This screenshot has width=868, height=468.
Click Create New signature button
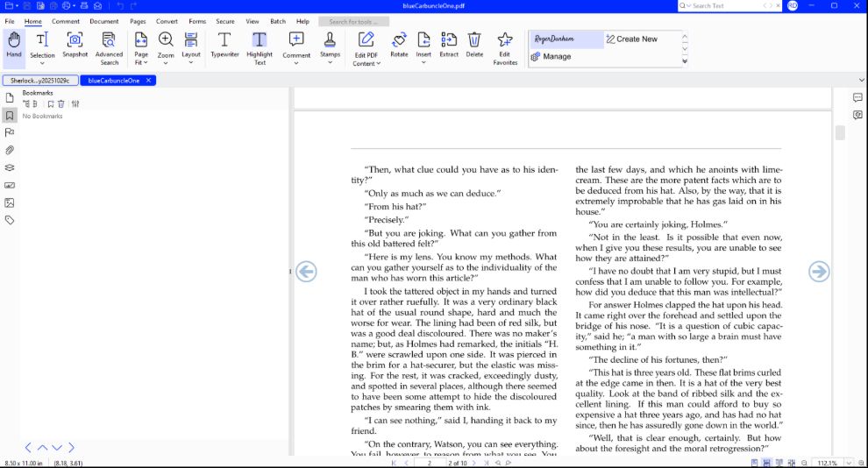click(x=631, y=39)
